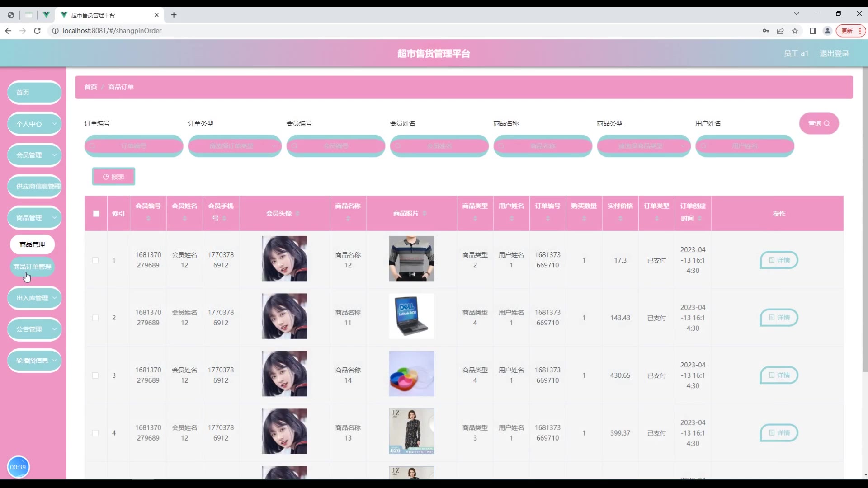Open the Dell laptop product image
The height and width of the screenshot is (488, 868).
click(411, 316)
